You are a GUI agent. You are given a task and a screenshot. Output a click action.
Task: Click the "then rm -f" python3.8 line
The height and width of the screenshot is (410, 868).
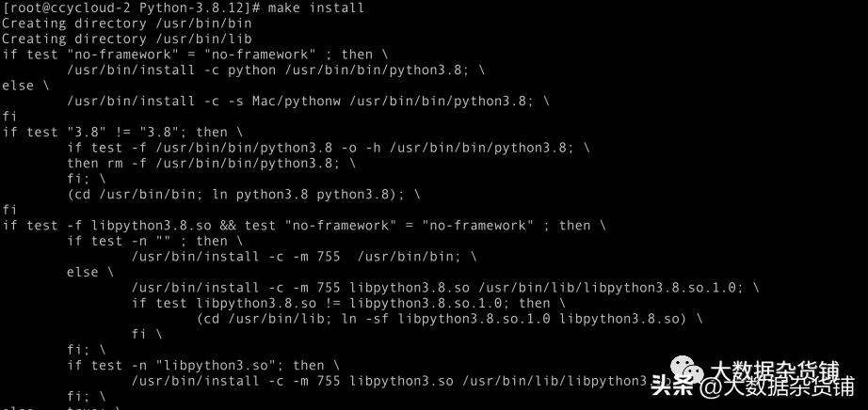click(212, 163)
